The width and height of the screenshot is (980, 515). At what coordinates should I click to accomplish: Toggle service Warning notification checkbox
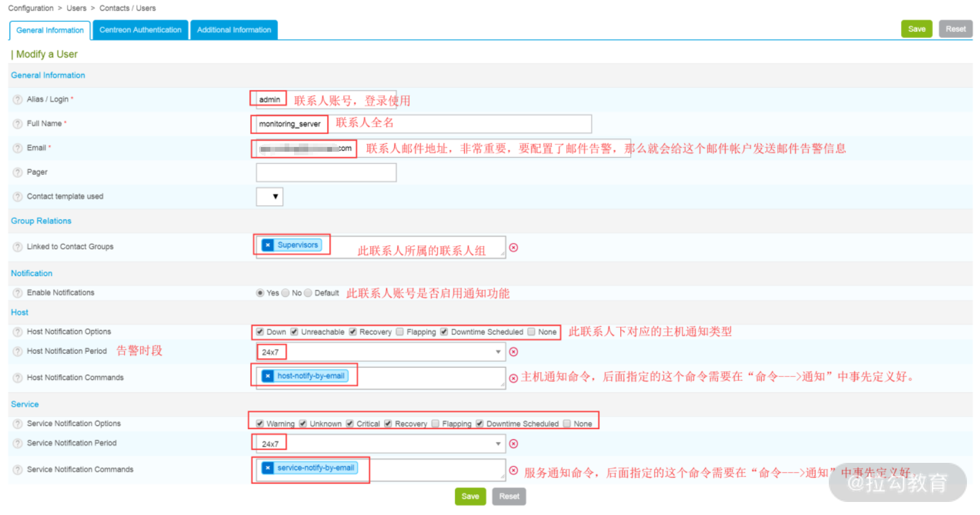(260, 424)
